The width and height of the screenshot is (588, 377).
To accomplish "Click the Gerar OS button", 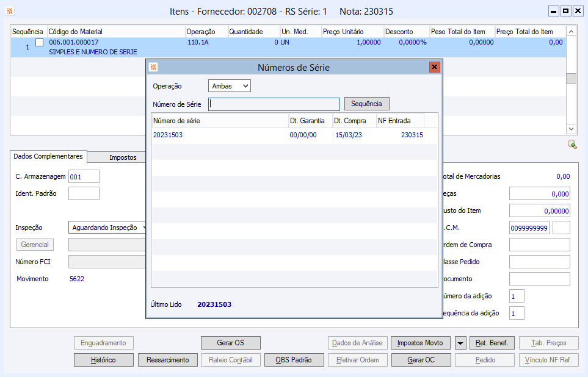I will (x=231, y=343).
